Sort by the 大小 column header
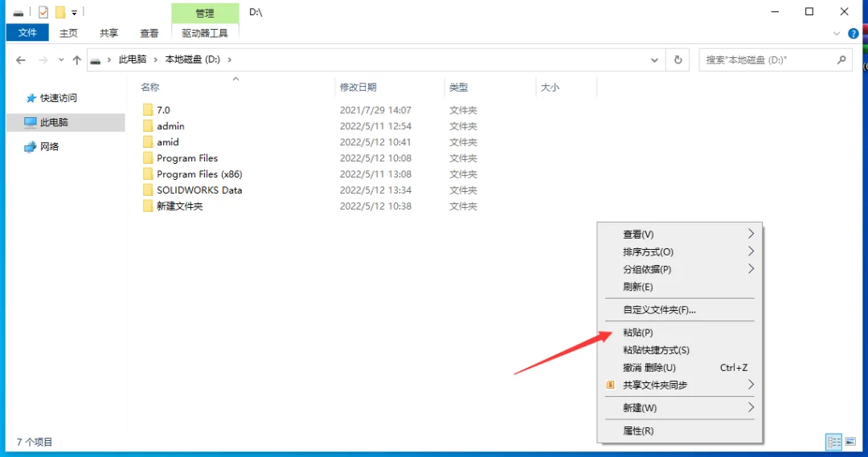 pyautogui.click(x=550, y=87)
